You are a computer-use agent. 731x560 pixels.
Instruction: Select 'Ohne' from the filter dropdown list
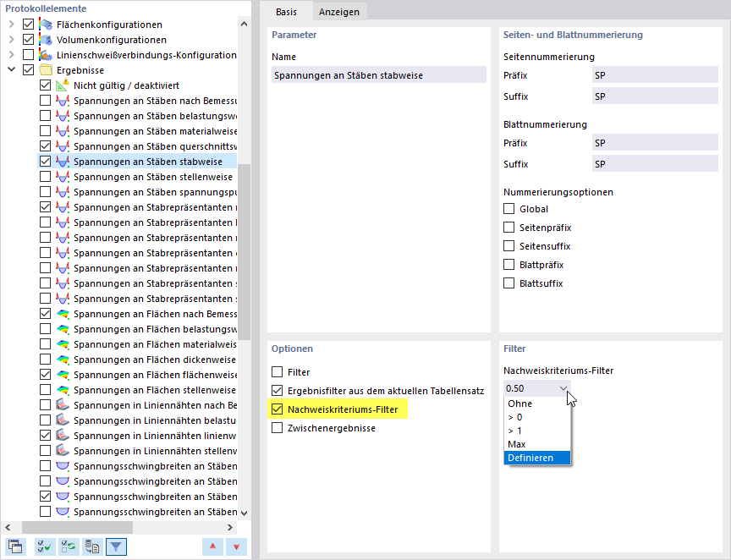tap(536, 404)
